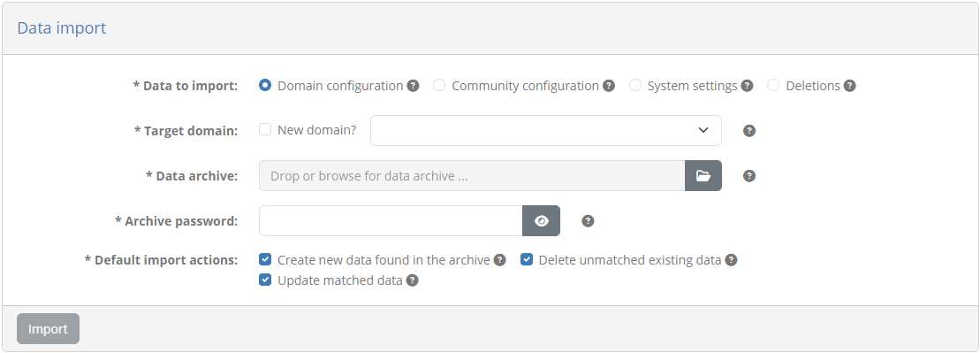980x353 pixels.
Task: Click the Data import heading
Action: [x=61, y=28]
